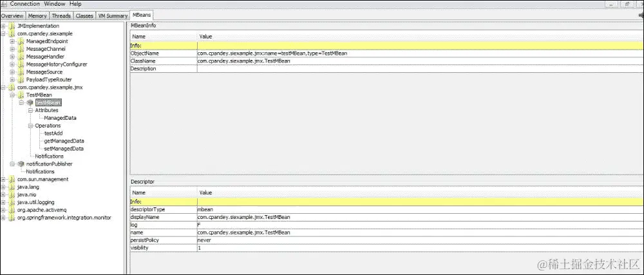Collapse the com.cpandey.siexample node

click(x=3, y=33)
